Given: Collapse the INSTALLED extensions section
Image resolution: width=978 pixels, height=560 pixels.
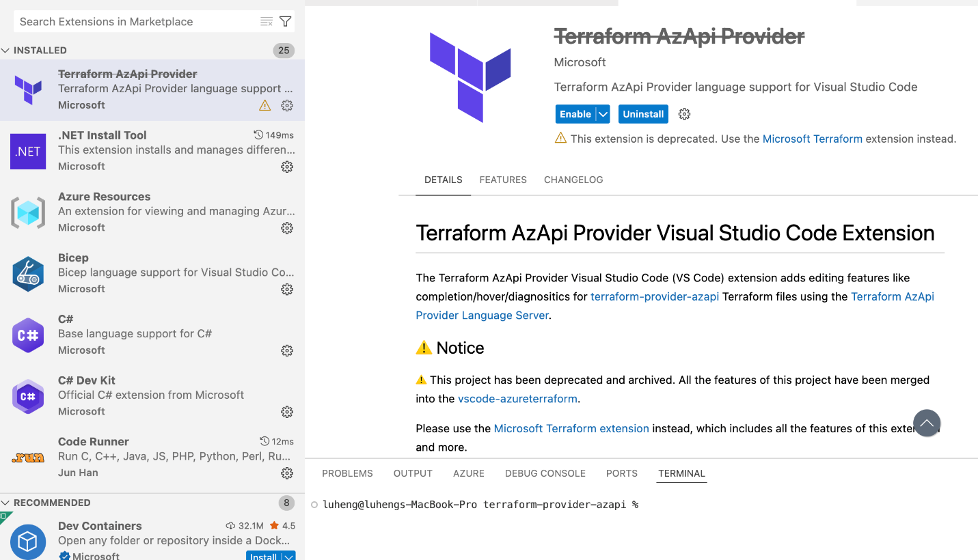Looking at the screenshot, I should click(6, 50).
